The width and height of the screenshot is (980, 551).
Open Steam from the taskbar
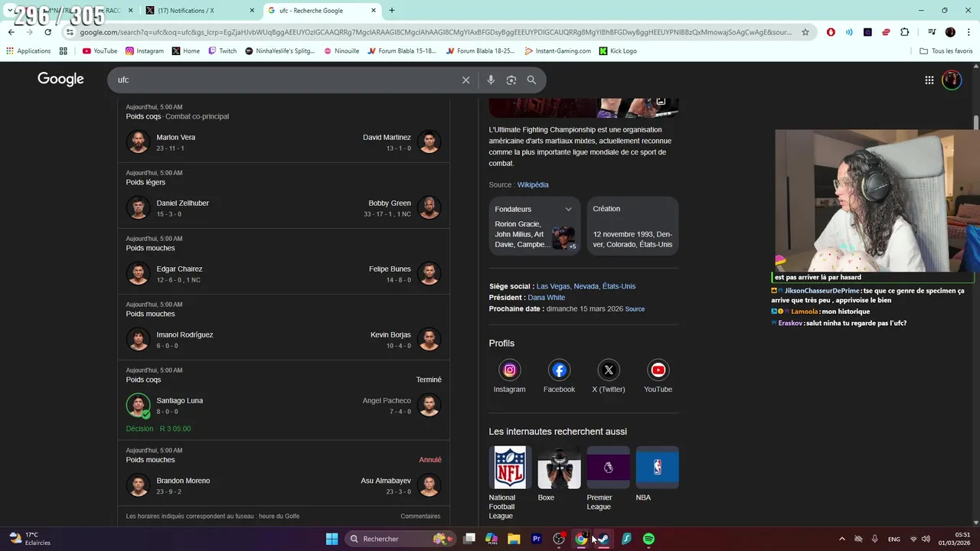pos(603,539)
